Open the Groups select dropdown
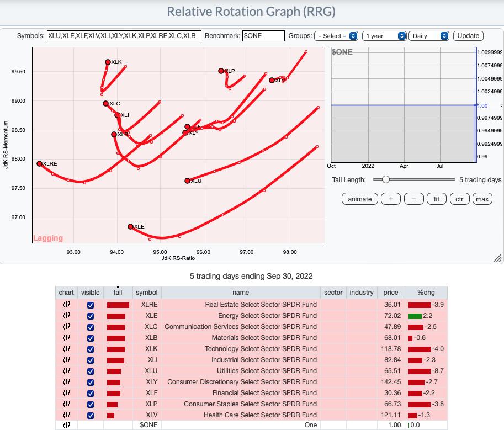Viewport: 504px width, 430px height. [x=336, y=36]
